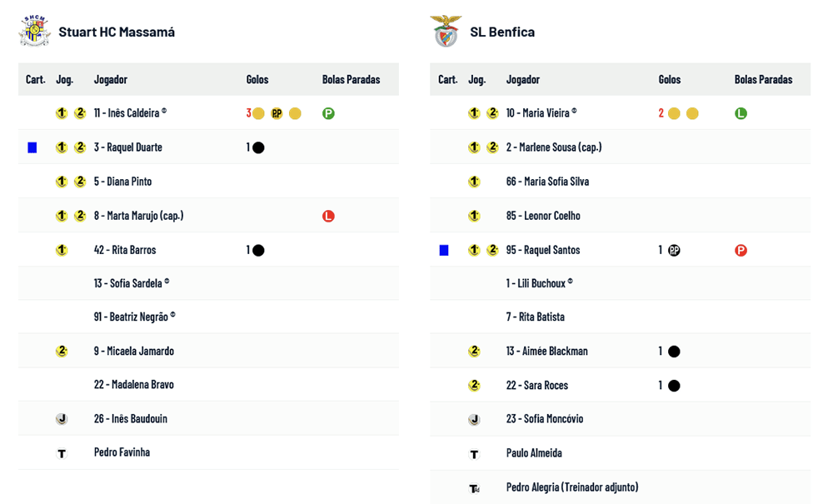Click green P icon for Inês Caldeira
This screenshot has height=504, width=833.
coord(328,113)
